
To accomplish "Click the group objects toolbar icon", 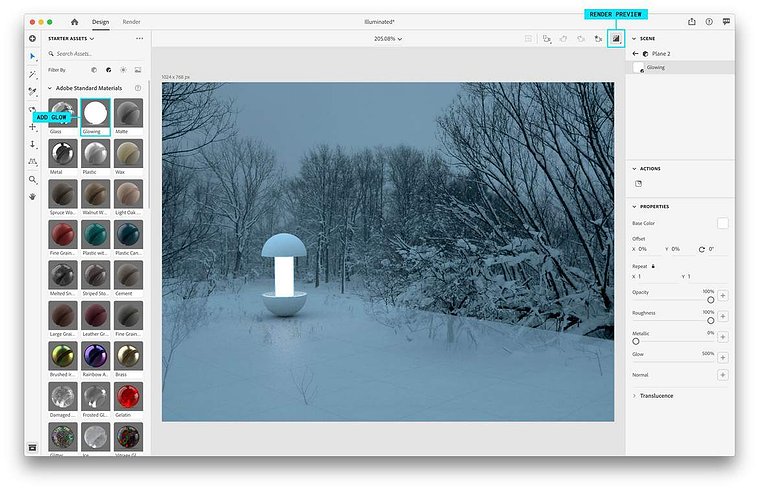I will click(546, 39).
